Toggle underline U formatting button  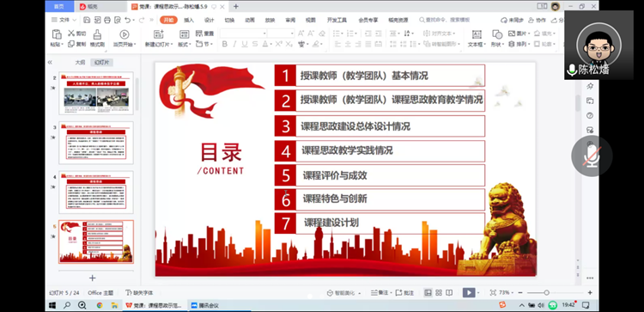click(x=245, y=44)
